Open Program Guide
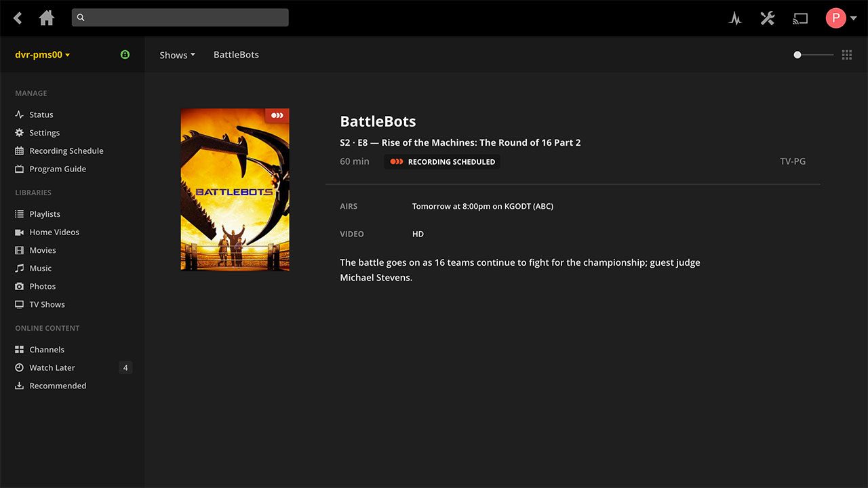The height and width of the screenshot is (488, 868). click(x=58, y=169)
